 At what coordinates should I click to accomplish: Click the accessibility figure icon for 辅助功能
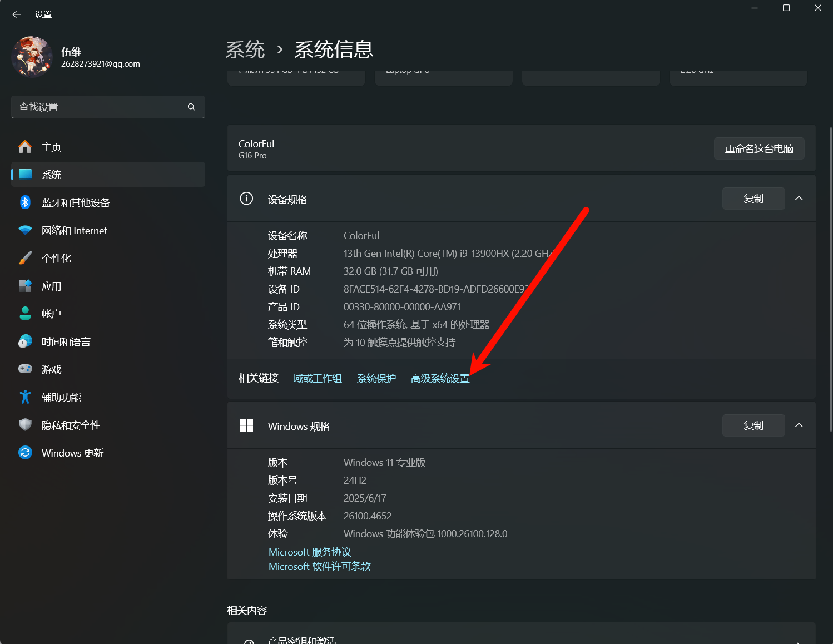25,397
